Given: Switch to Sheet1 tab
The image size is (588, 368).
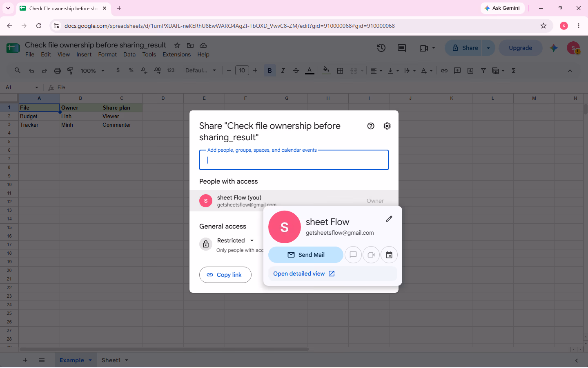Looking at the screenshot, I should click(x=111, y=360).
